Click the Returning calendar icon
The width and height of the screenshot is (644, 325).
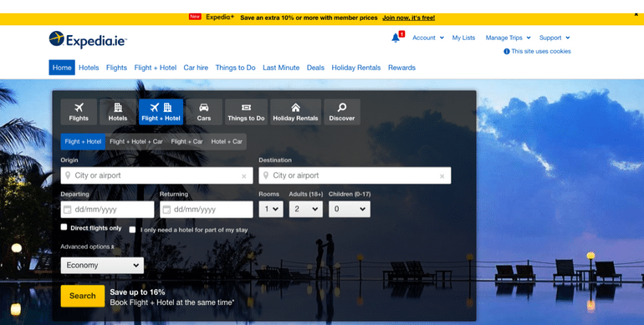pyautogui.click(x=166, y=210)
